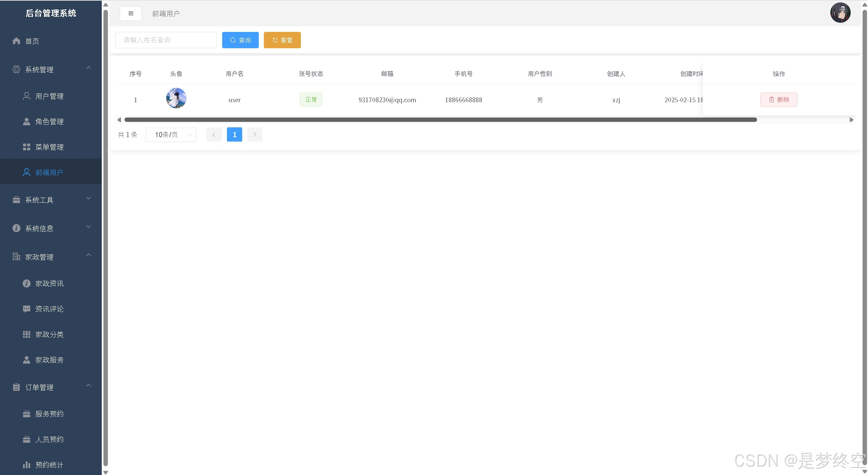Delete the user row with 删除 button
This screenshot has height=475, width=868.
(x=778, y=100)
